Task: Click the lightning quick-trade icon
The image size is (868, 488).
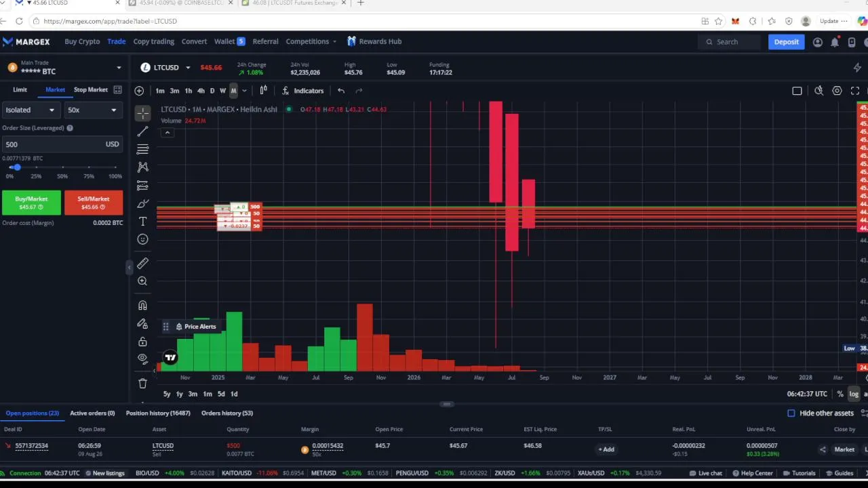Action: pyautogui.click(x=857, y=67)
